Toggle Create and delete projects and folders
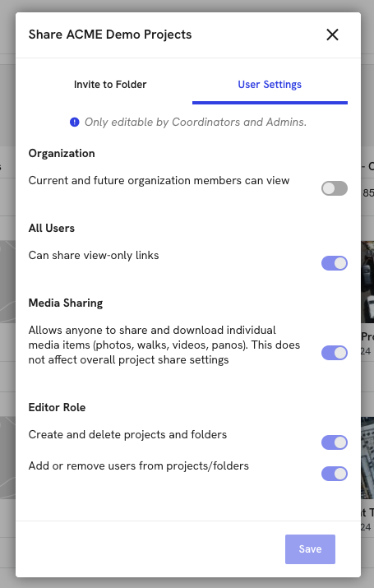Screen dimensions: 374x588 335,442
